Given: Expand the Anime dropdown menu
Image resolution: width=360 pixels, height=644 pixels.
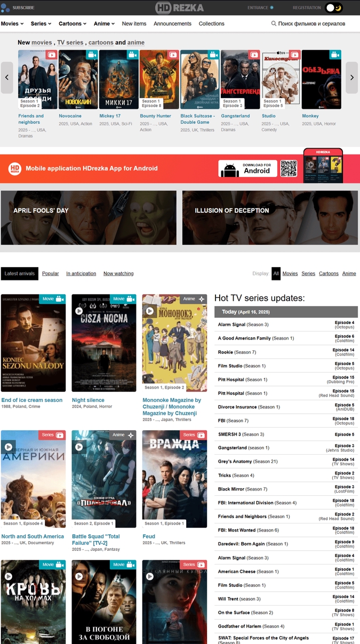Looking at the screenshot, I should pyautogui.click(x=105, y=23).
